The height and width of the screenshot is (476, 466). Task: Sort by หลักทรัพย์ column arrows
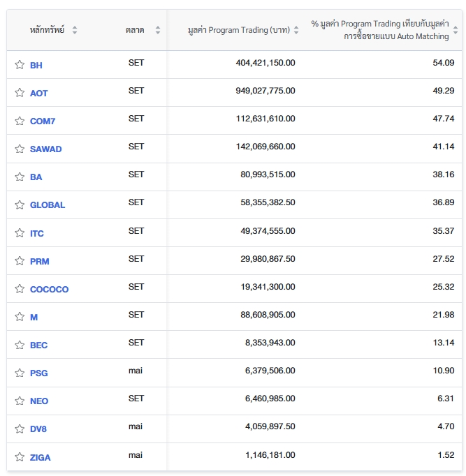pyautogui.click(x=75, y=30)
